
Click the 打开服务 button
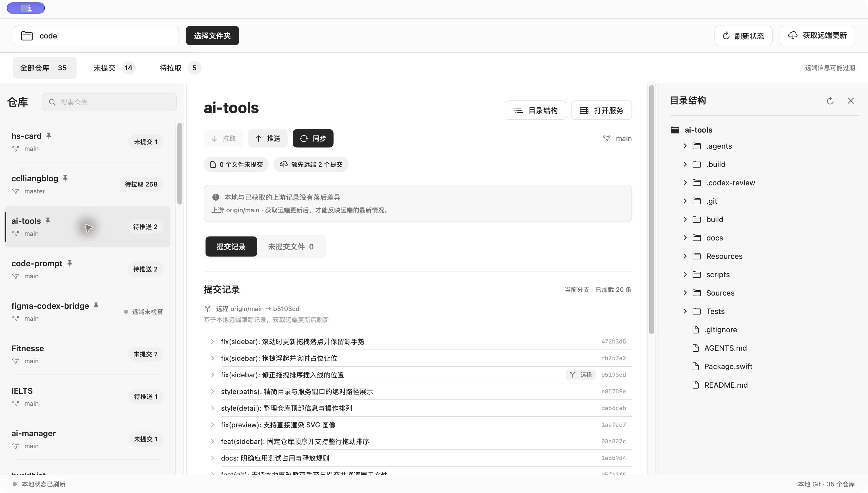pyautogui.click(x=601, y=110)
